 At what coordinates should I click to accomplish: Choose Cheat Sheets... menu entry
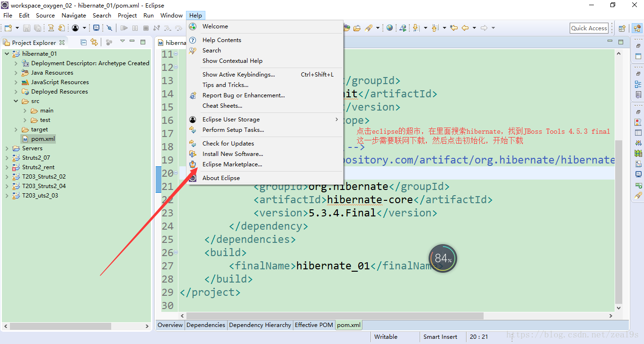click(265, 106)
